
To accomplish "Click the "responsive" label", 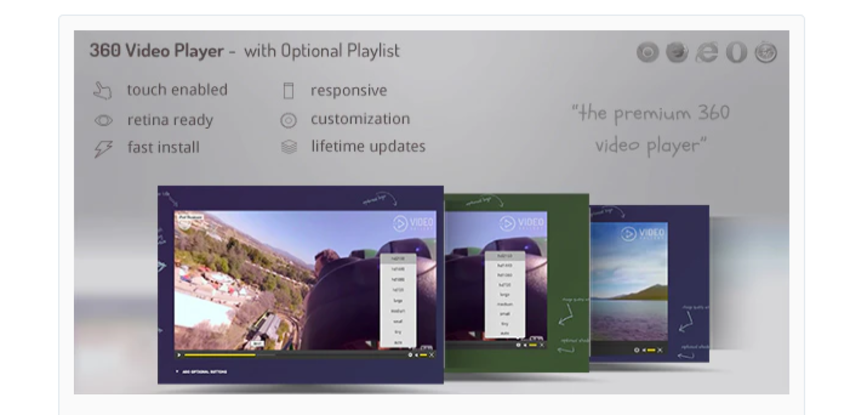I will (x=349, y=90).
